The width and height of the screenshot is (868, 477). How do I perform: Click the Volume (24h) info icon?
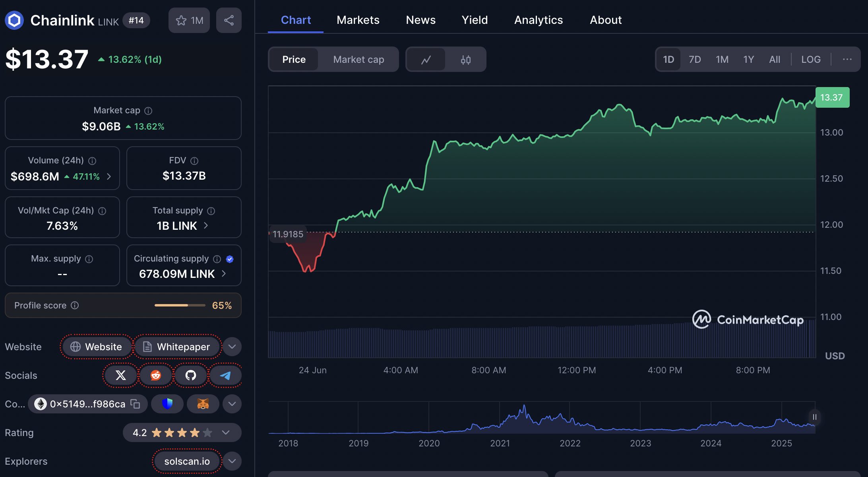pyautogui.click(x=92, y=161)
